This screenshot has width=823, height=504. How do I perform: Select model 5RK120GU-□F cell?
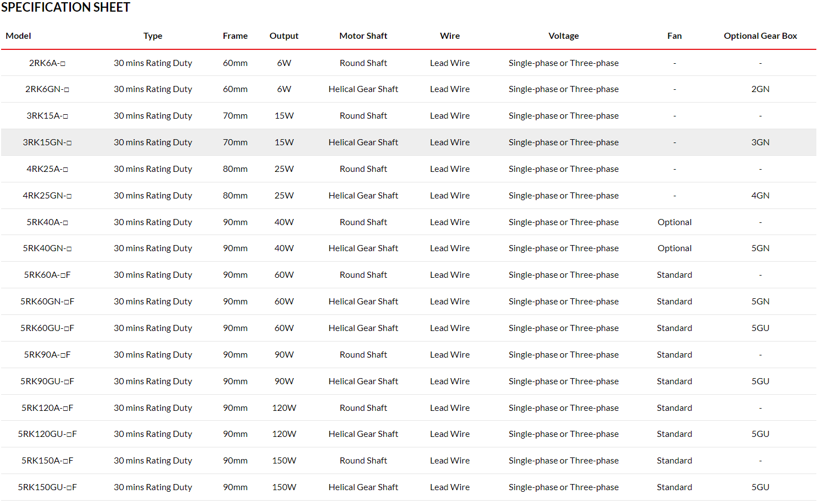(47, 434)
